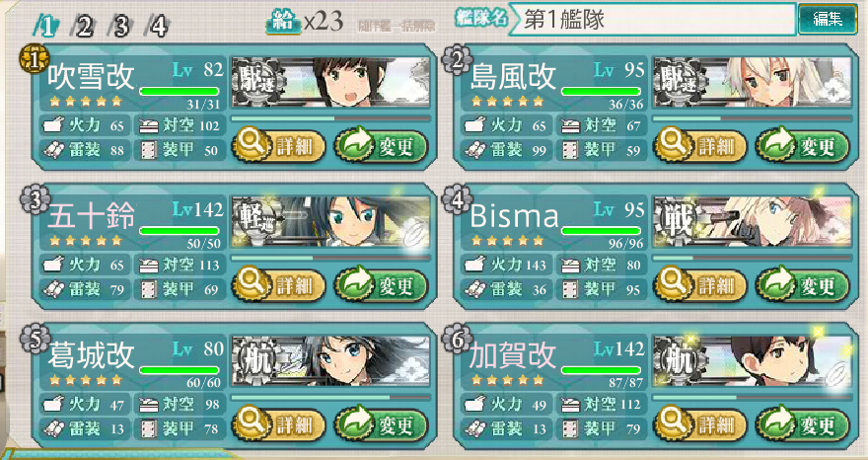Open 詳細 details for 島風改
The image size is (868, 460).
(x=700, y=146)
